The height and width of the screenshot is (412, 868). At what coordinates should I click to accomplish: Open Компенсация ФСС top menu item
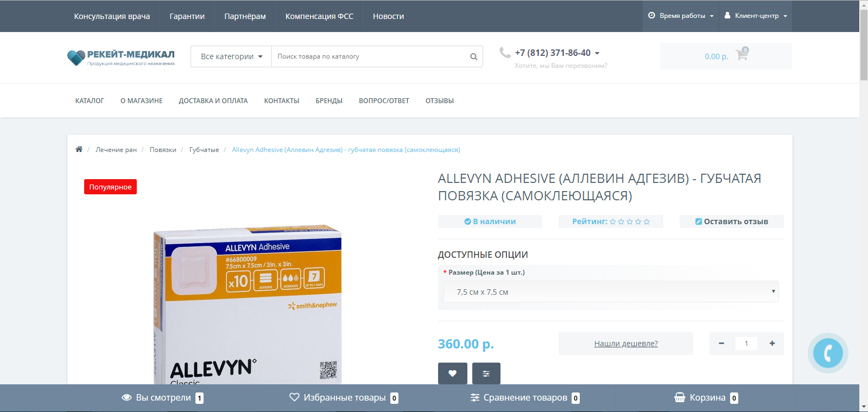coord(319,16)
